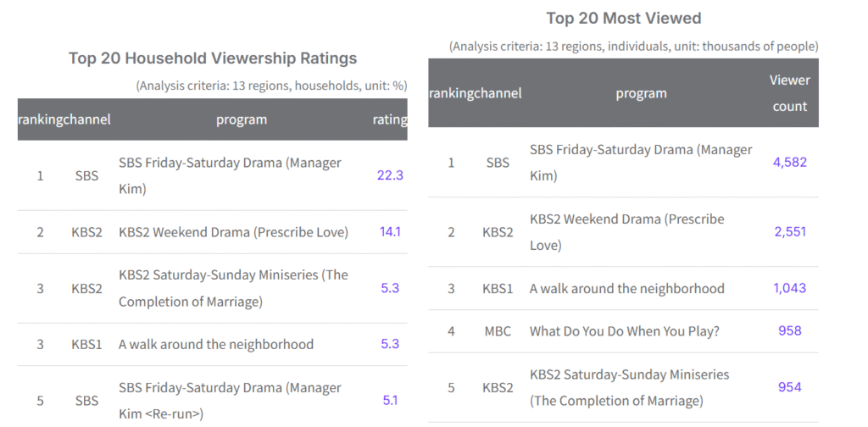Click the 5.1 rating value
The height and width of the screenshot is (427, 868).
pos(390,401)
